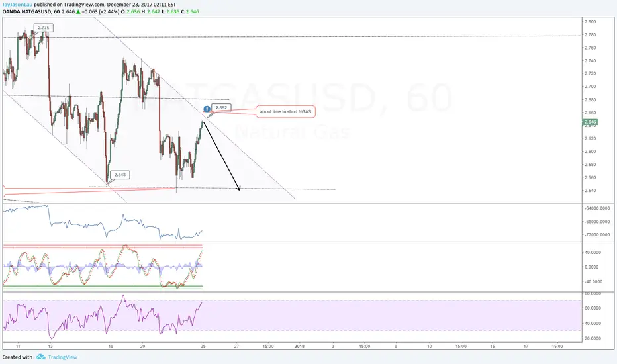Image resolution: width=617 pixels, height=364 pixels.
Task: Click the 2.660 price axis label
Action: point(591,113)
